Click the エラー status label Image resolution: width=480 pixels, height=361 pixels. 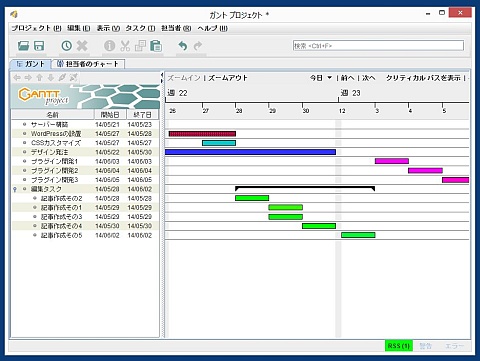click(x=454, y=346)
